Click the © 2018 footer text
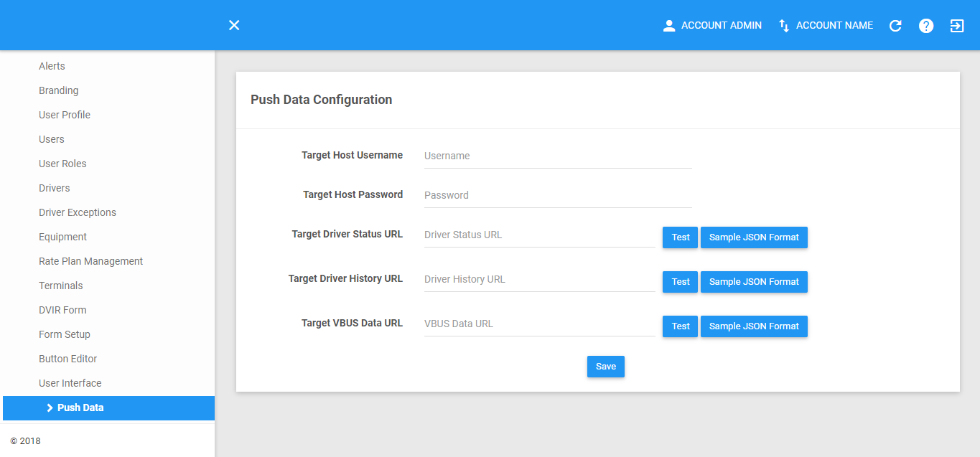This screenshot has height=457, width=980. pos(26,441)
